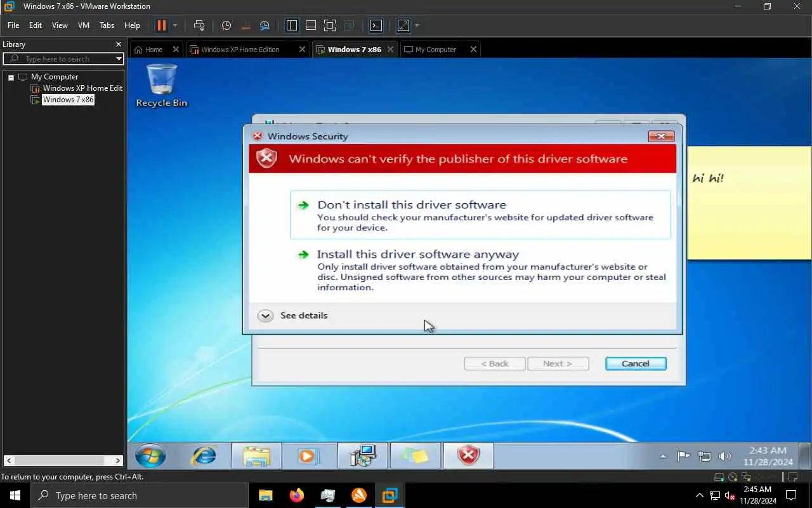Collapse the My Computer tree node
The height and width of the screenshot is (508, 812).
[11, 77]
